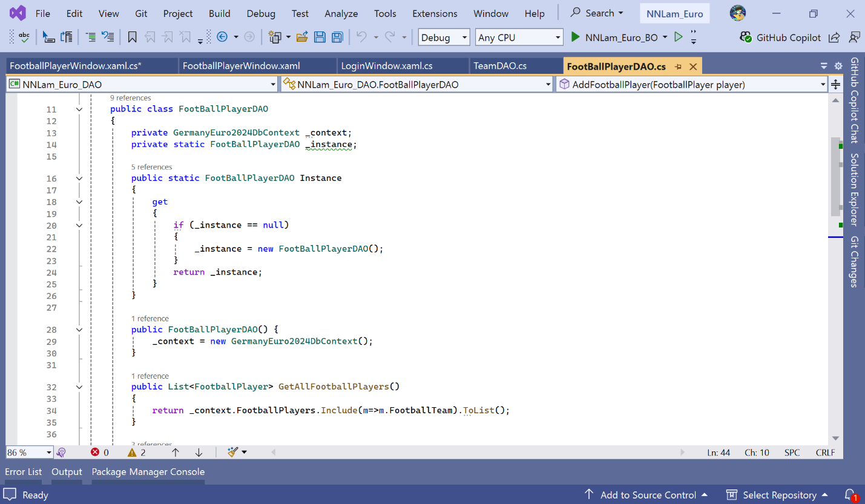Collapse the get accessor at line 18
Viewport: 865px width, 504px height.
coord(79,202)
